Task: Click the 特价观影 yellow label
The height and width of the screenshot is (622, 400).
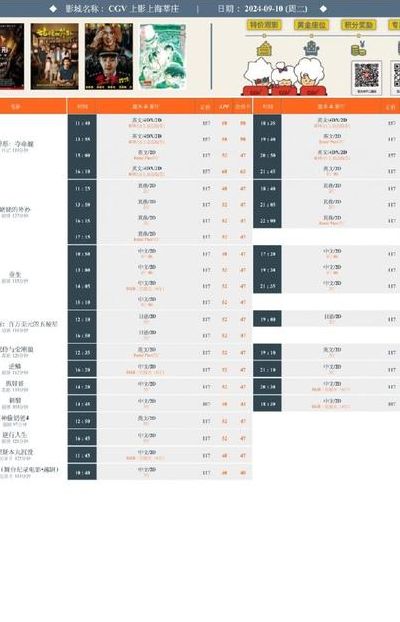Action: [264, 25]
